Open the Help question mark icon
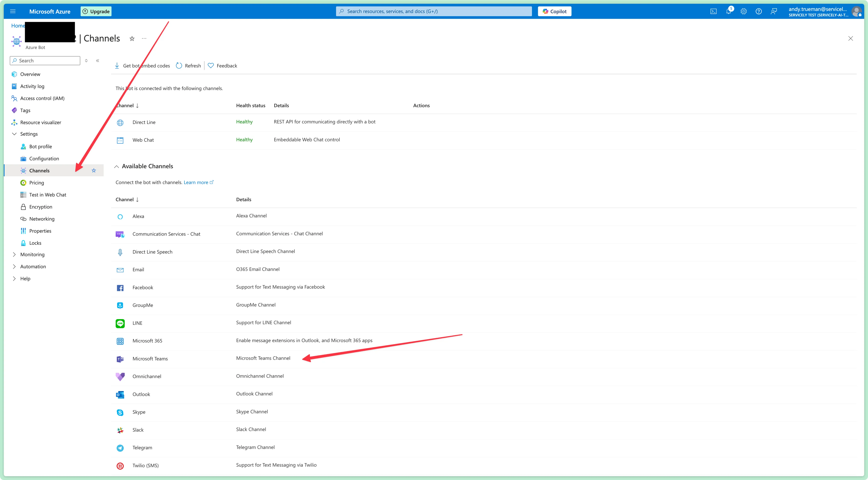The height and width of the screenshot is (480, 868). (758, 11)
